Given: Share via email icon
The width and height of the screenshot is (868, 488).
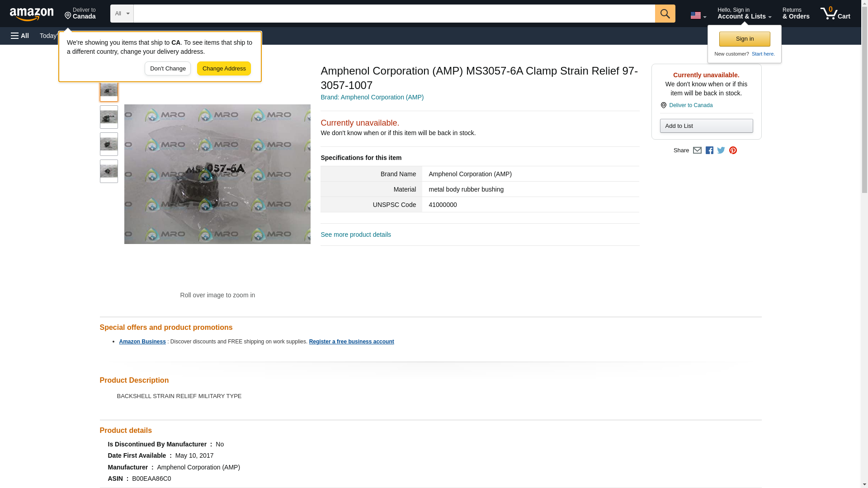Looking at the screenshot, I should pyautogui.click(x=697, y=150).
